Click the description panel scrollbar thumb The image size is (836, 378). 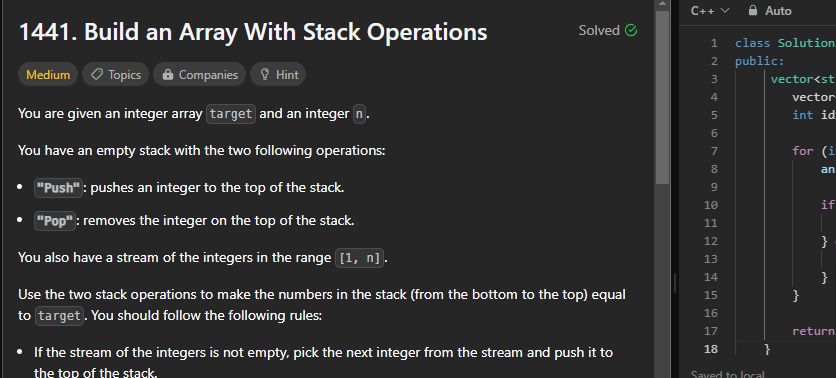[x=662, y=98]
